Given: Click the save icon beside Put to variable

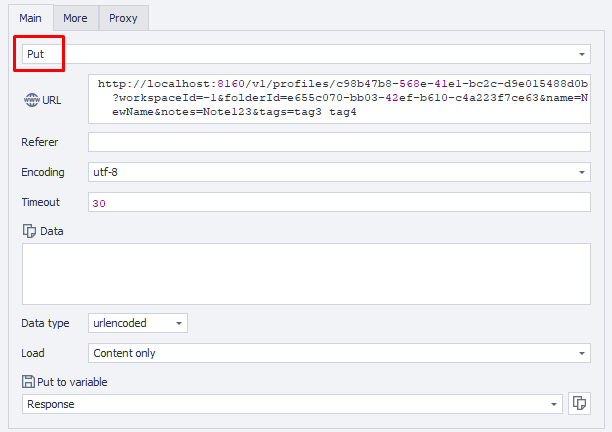Looking at the screenshot, I should pos(29,381).
